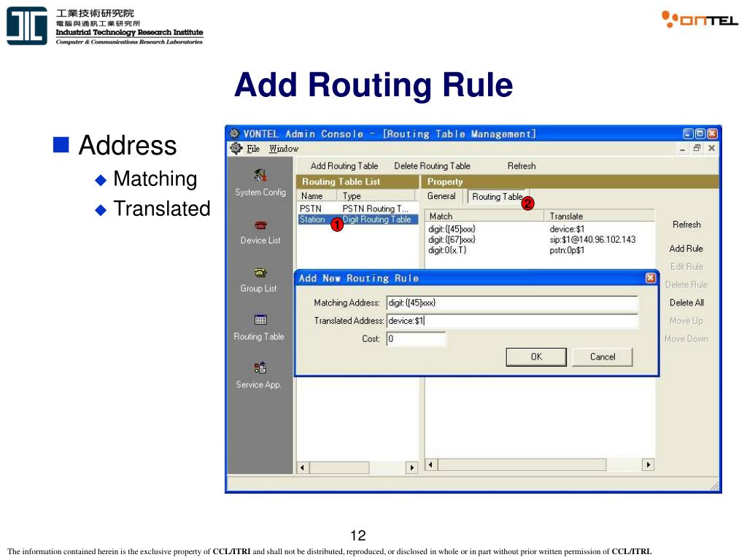Select the PSTN routing table row
This screenshot has height=560, width=747.
tap(357, 209)
